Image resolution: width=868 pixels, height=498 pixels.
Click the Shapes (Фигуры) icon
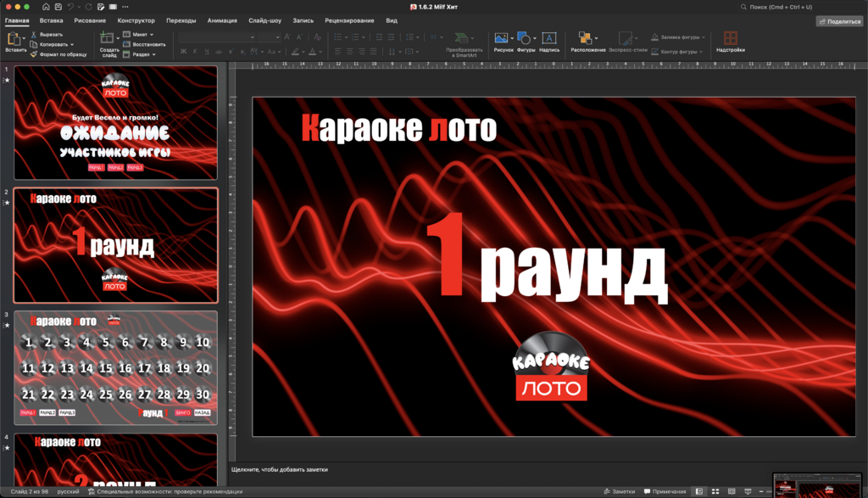point(524,37)
